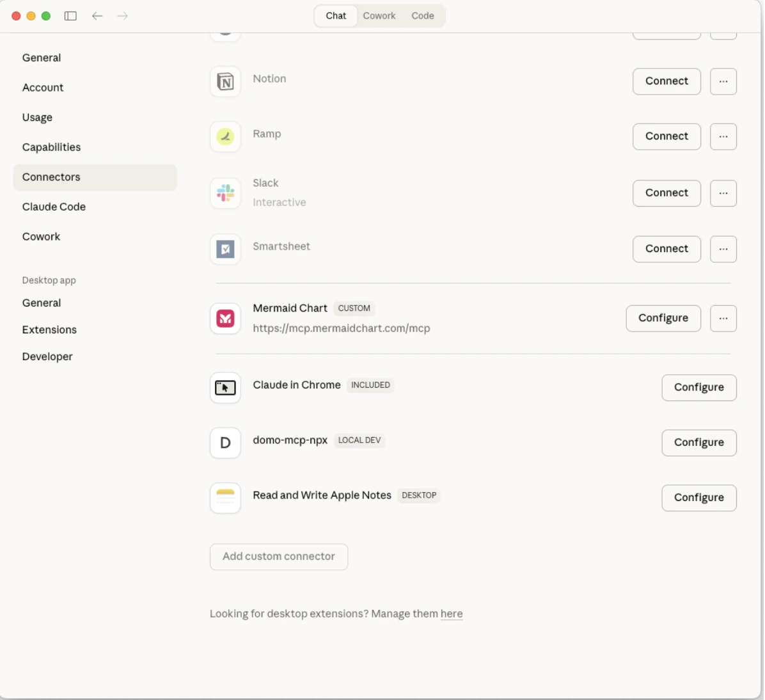Click the Read and Write Apple Notes name
The width and height of the screenshot is (765, 700).
tap(322, 495)
